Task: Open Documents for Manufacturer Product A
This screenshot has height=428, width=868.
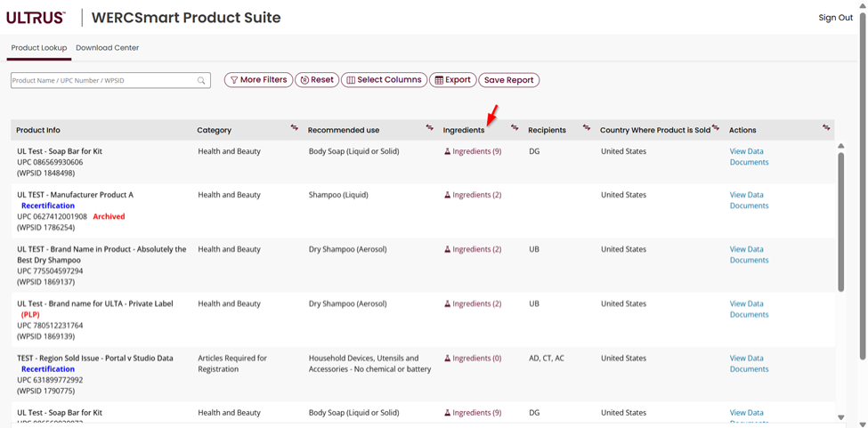Action: click(749, 206)
